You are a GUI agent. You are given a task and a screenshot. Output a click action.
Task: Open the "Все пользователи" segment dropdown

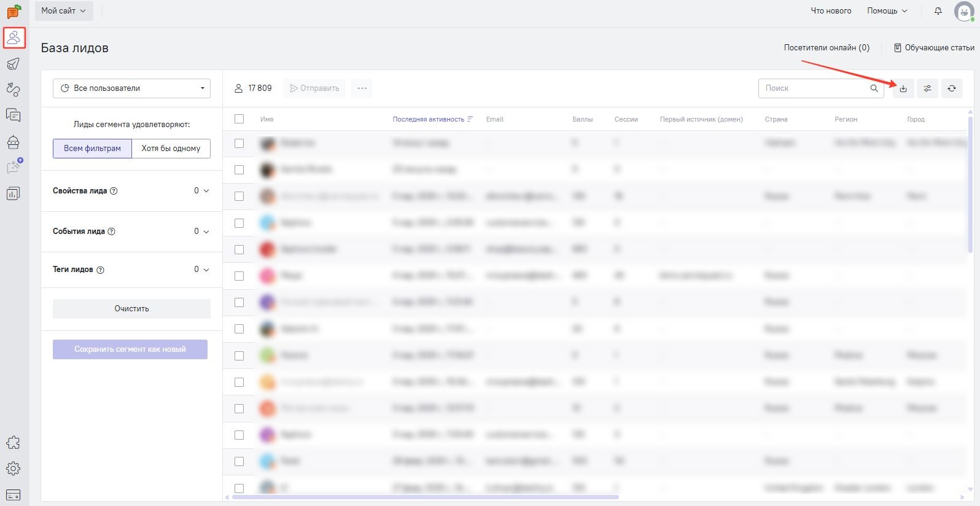pos(131,88)
